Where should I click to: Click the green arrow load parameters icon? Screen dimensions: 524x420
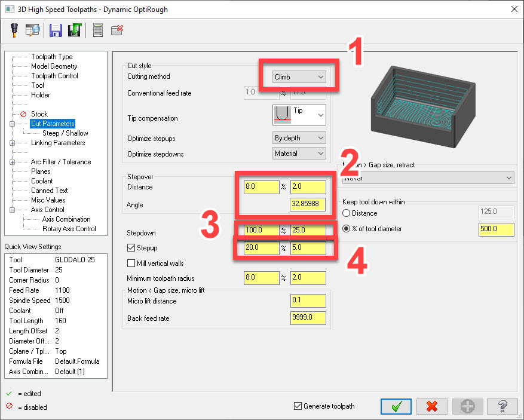[74, 30]
